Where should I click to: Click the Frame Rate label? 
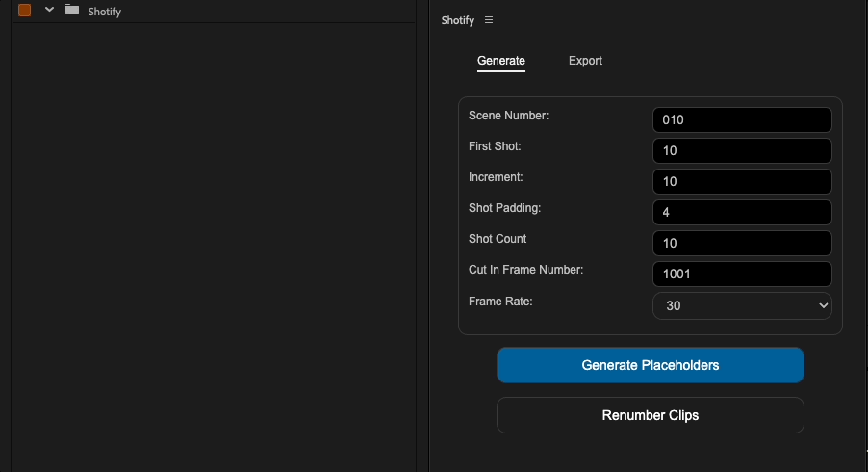pos(500,302)
